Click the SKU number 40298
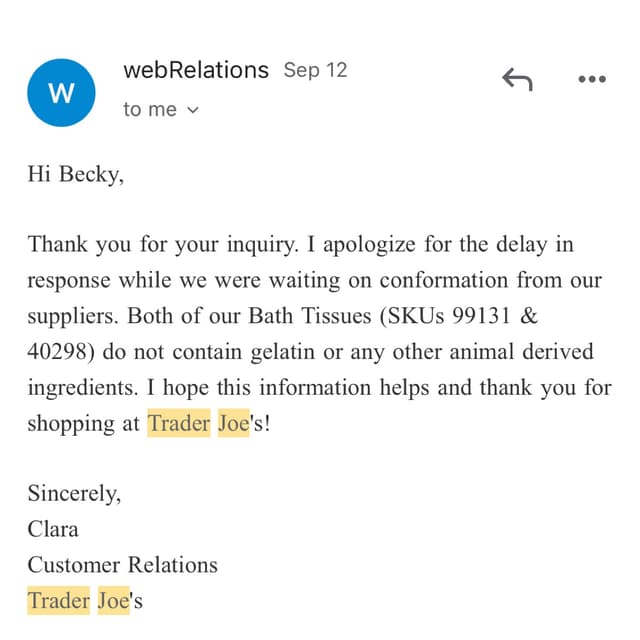Screen dimensions: 640x640 click(x=57, y=351)
